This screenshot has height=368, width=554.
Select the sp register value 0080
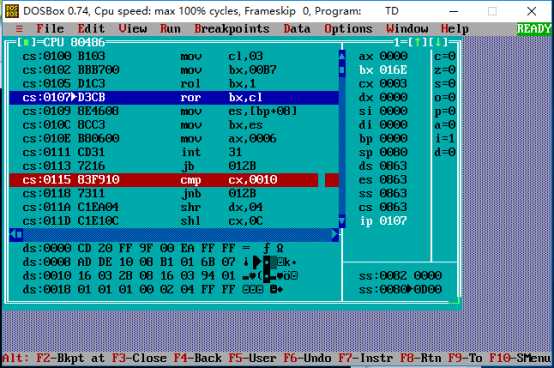[x=393, y=152]
